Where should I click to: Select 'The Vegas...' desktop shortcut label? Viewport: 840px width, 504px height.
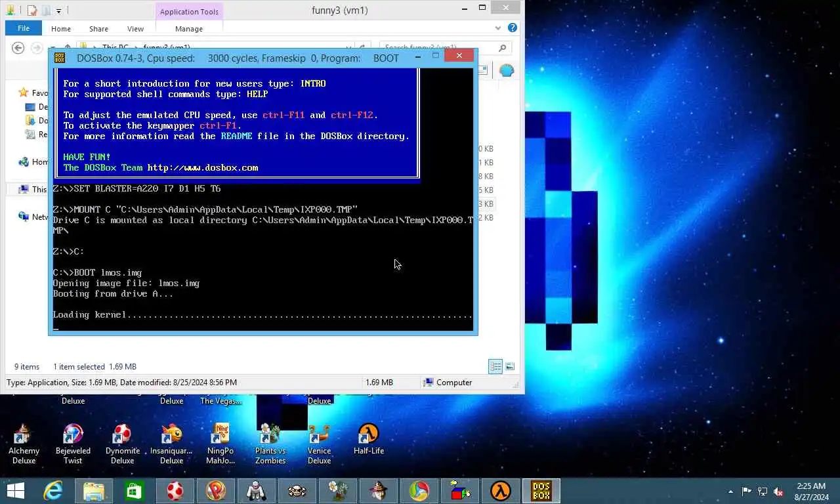[x=220, y=401]
